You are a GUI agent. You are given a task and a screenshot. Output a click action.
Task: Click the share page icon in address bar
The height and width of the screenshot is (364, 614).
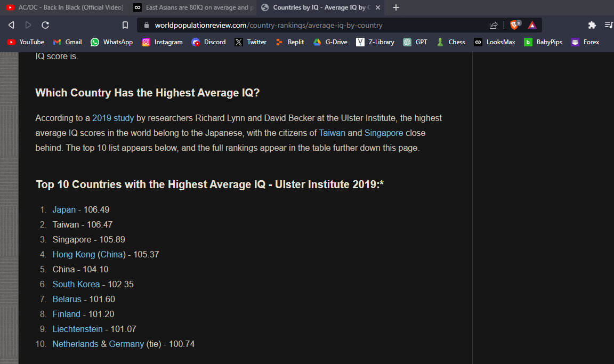494,25
